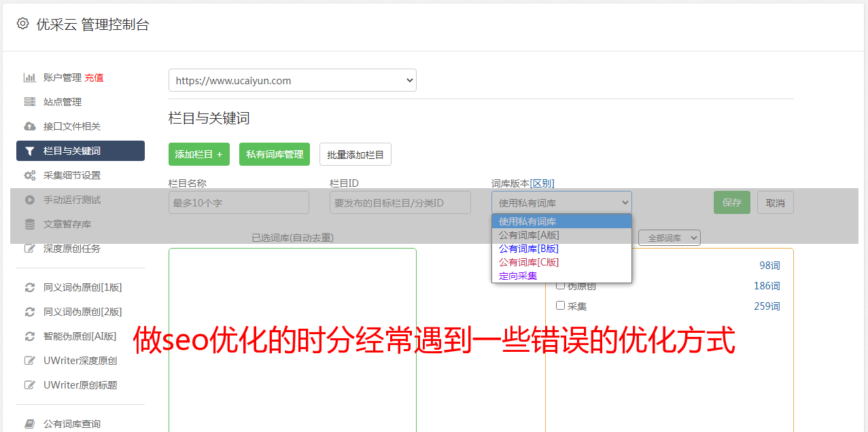The height and width of the screenshot is (432, 868).
Task: Open the site URL dropdown https://www.ucaiyun.com
Action: pos(292,80)
